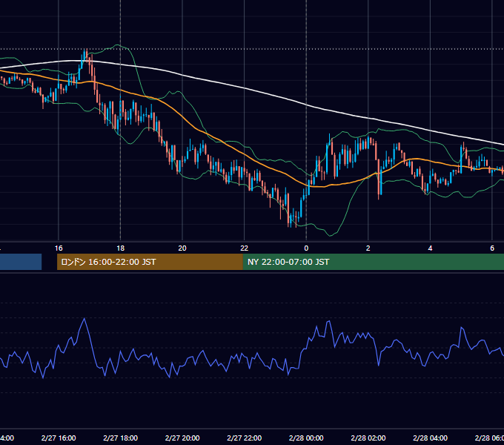Click the 16 hour label on price chart axis

[59, 248]
